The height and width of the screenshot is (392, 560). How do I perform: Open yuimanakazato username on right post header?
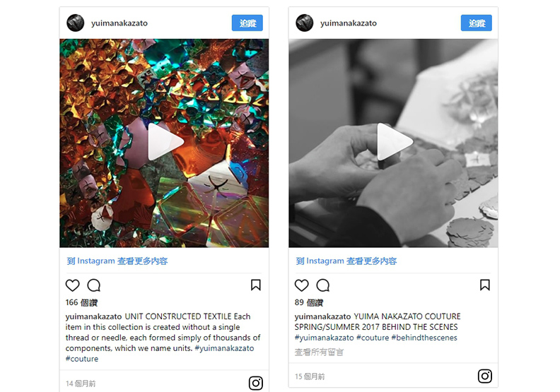[348, 23]
